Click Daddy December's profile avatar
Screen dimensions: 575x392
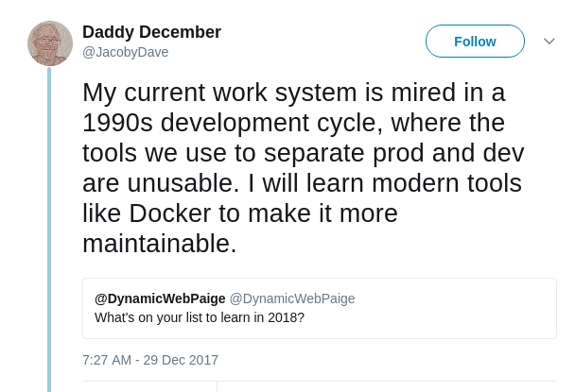pos(50,43)
